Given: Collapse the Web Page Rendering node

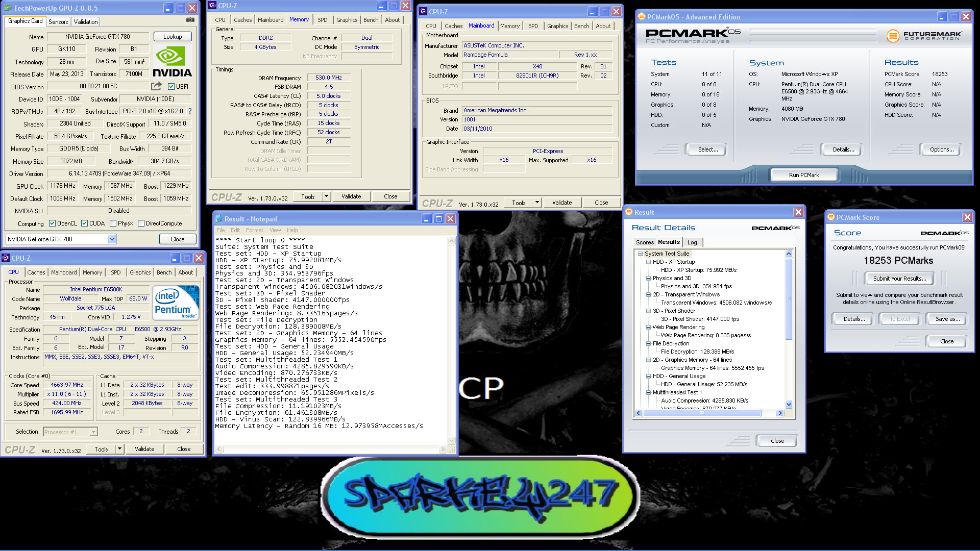Looking at the screenshot, I should pyautogui.click(x=648, y=327).
